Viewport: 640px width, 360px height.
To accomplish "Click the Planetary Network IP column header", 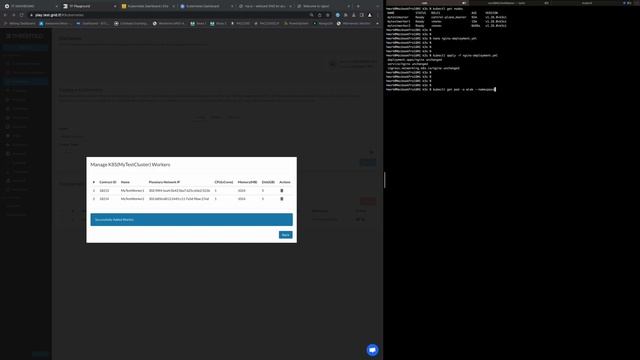I will 164,182.
